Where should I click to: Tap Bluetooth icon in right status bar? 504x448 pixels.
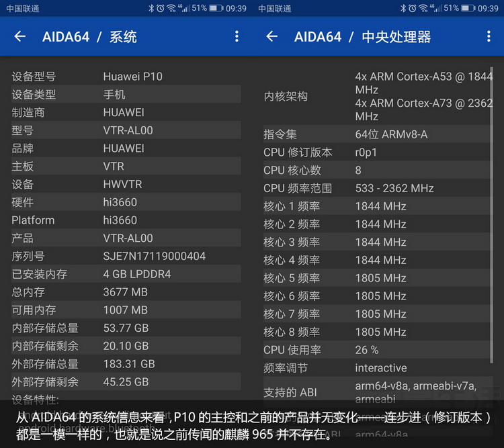coord(403,8)
